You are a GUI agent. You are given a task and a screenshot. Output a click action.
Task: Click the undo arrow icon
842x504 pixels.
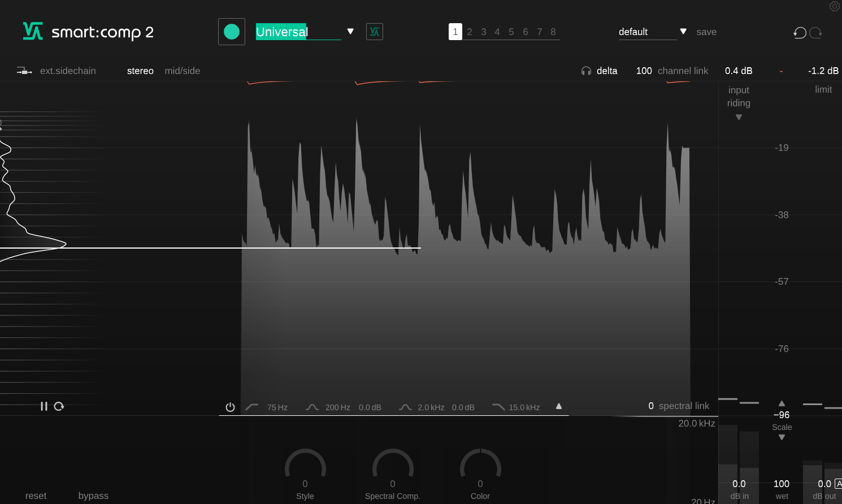coord(800,33)
